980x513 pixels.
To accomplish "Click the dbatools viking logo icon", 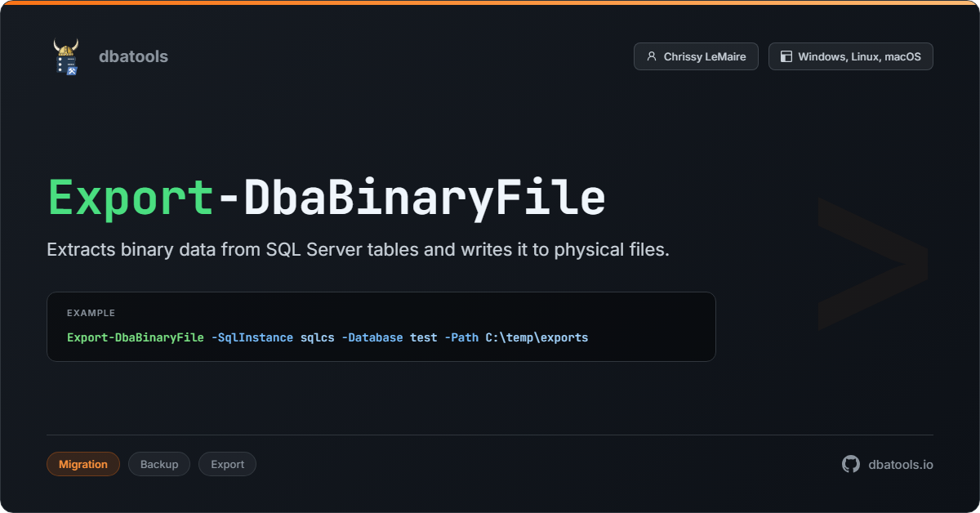I will tap(66, 56).
